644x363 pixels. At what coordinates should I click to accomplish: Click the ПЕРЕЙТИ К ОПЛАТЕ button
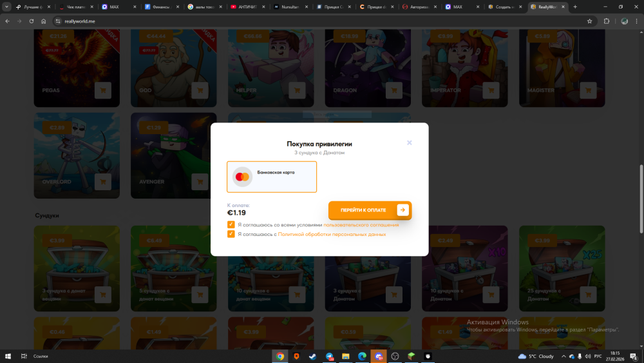coord(370,210)
